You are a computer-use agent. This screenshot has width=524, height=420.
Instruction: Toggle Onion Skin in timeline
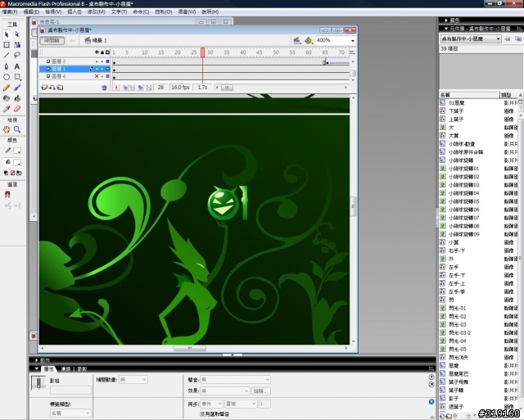[125, 88]
